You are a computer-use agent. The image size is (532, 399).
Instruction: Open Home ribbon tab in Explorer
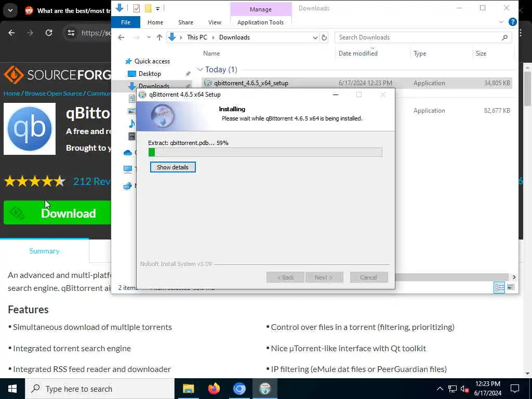pyautogui.click(x=155, y=22)
